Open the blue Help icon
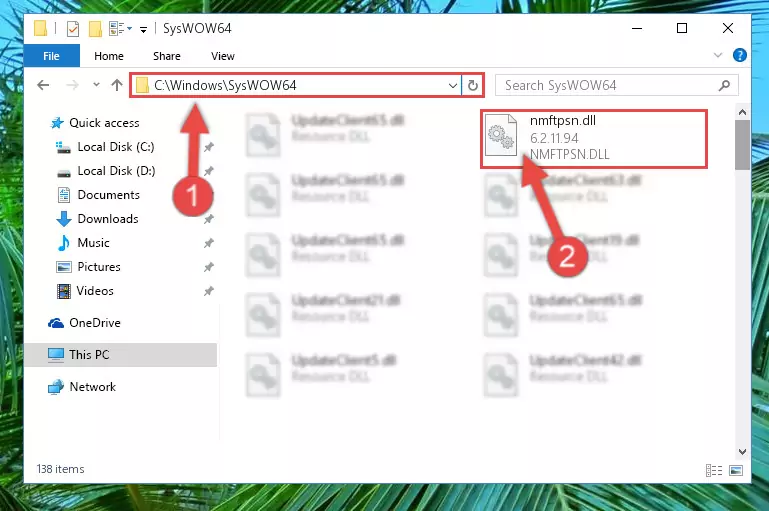Viewport: 769px width, 511px height. click(x=740, y=55)
